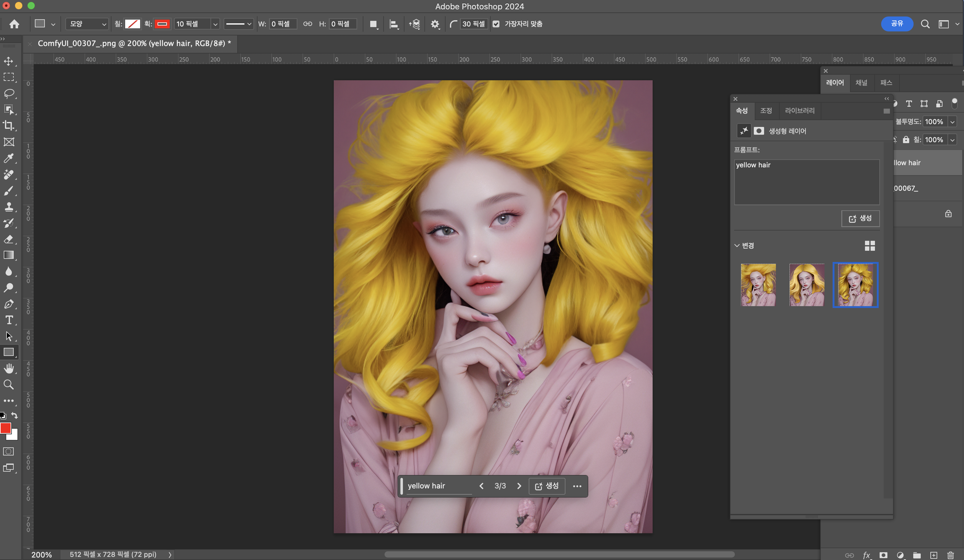Select the Eyedropper tool
This screenshot has width=964, height=560.
click(9, 158)
